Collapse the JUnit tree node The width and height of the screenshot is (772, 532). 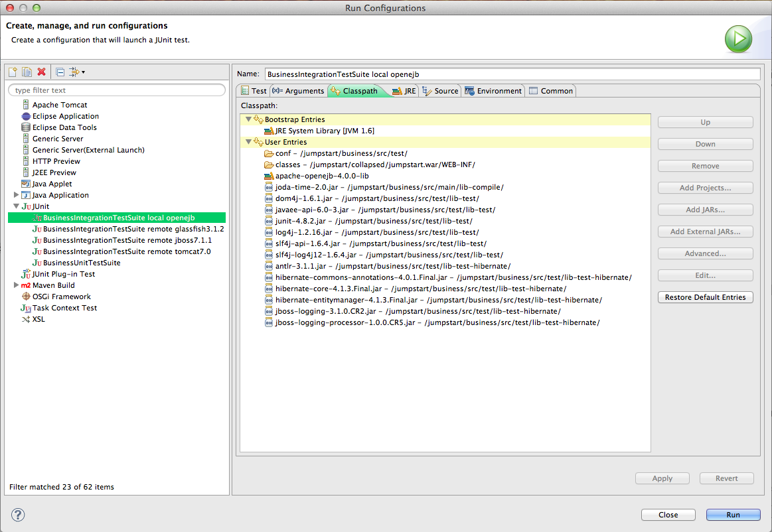[16, 206]
